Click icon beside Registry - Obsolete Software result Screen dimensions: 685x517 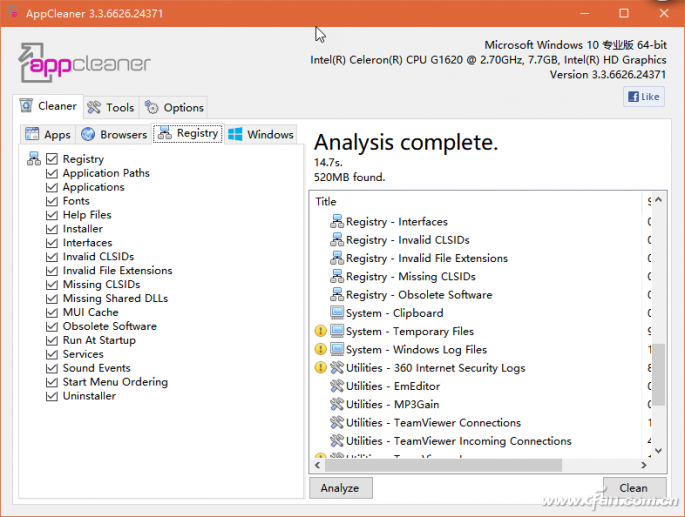337,295
